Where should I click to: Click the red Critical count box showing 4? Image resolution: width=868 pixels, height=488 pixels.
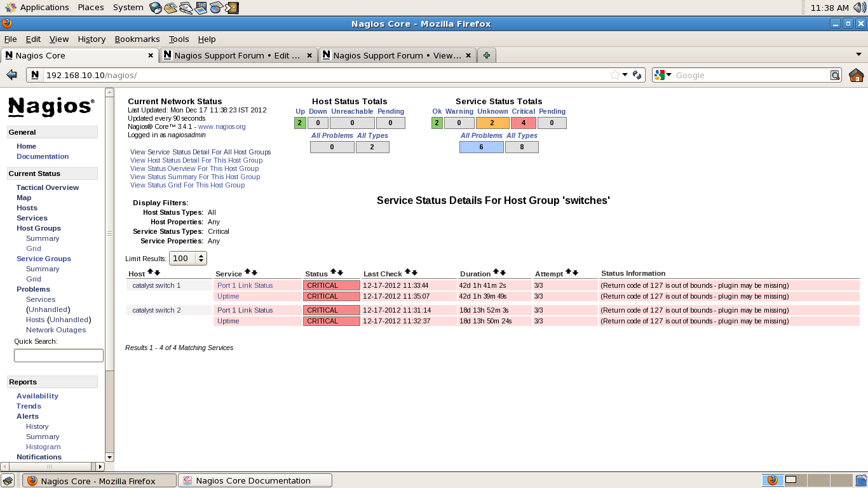[523, 123]
